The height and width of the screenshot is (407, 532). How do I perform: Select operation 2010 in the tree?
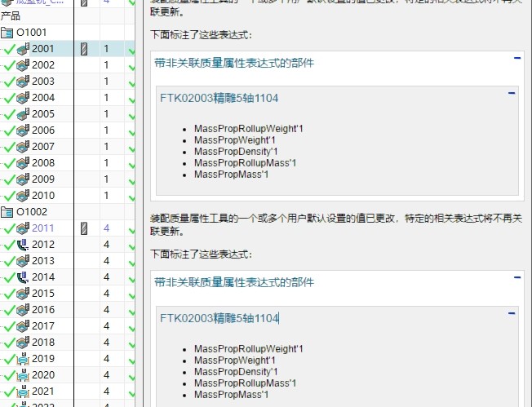pos(43,196)
